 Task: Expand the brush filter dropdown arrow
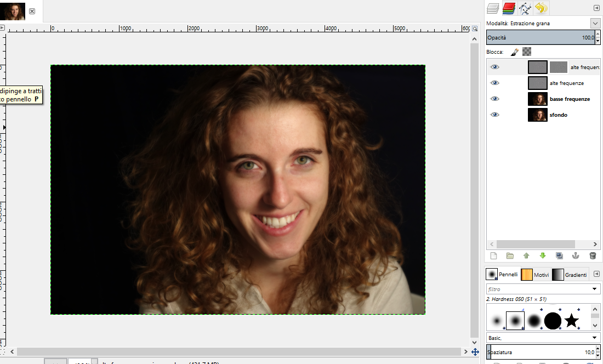click(595, 289)
